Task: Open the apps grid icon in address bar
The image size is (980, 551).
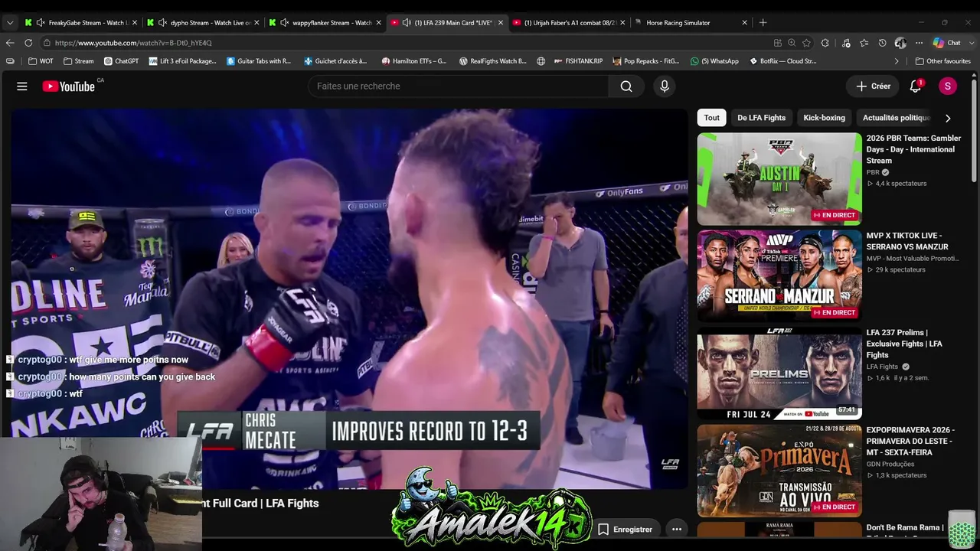Action: pyautogui.click(x=778, y=43)
